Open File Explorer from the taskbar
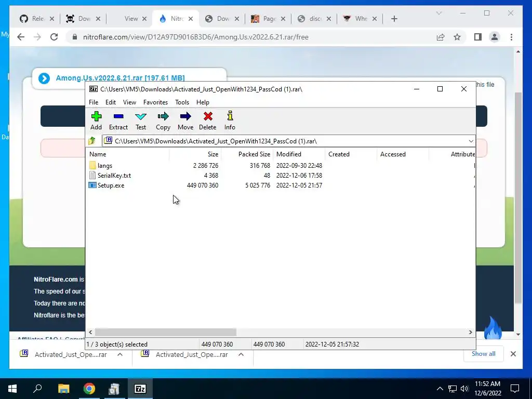 [x=63, y=389]
